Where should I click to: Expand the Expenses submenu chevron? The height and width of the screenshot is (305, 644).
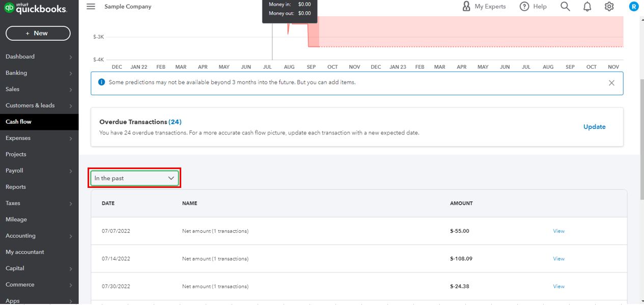[71, 138]
